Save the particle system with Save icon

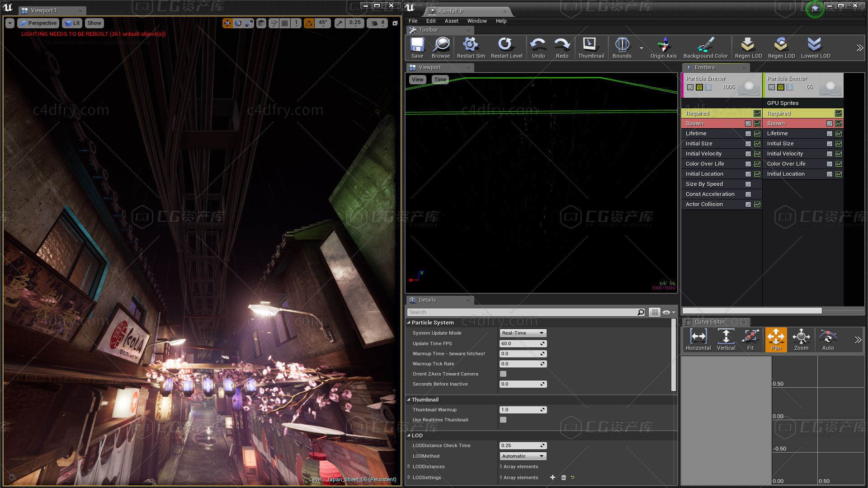[x=417, y=48]
